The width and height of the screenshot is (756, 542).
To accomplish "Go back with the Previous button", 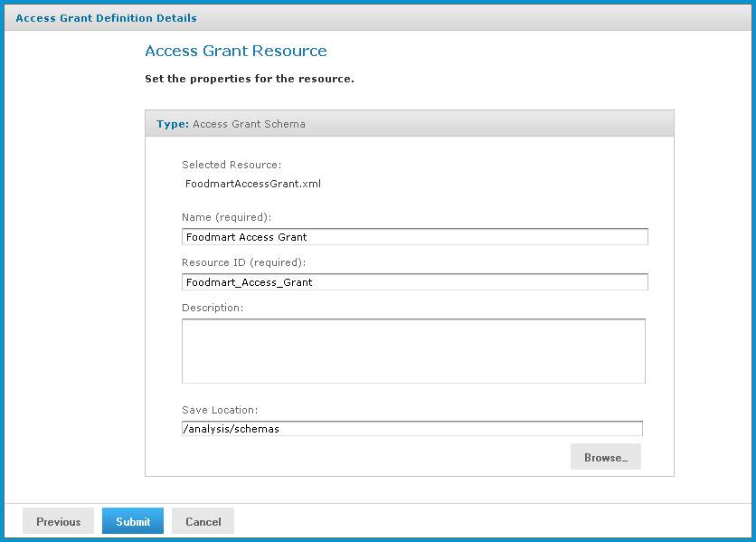I will (x=59, y=521).
